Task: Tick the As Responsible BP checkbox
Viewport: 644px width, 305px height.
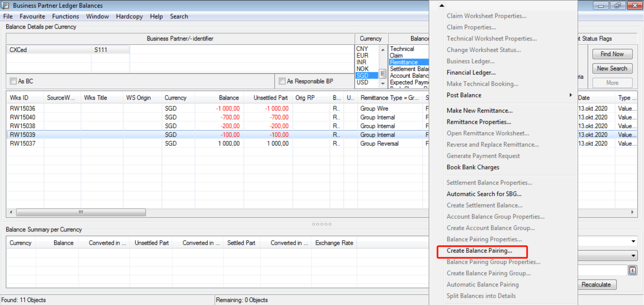Action: pyautogui.click(x=282, y=81)
